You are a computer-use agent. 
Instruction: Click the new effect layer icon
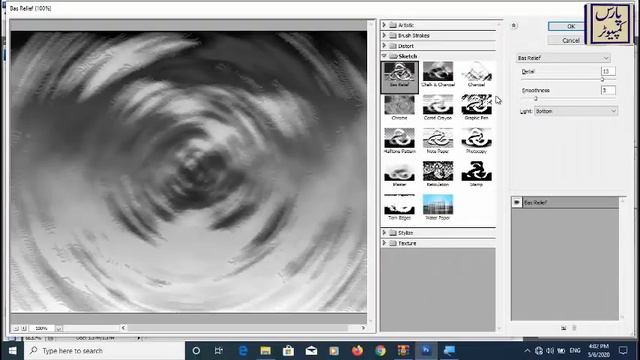tap(564, 328)
